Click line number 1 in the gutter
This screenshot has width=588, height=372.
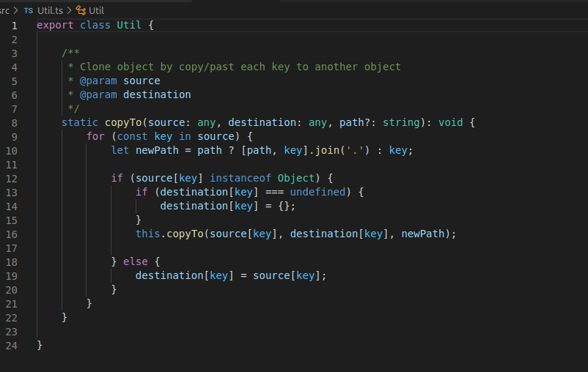(x=14, y=26)
